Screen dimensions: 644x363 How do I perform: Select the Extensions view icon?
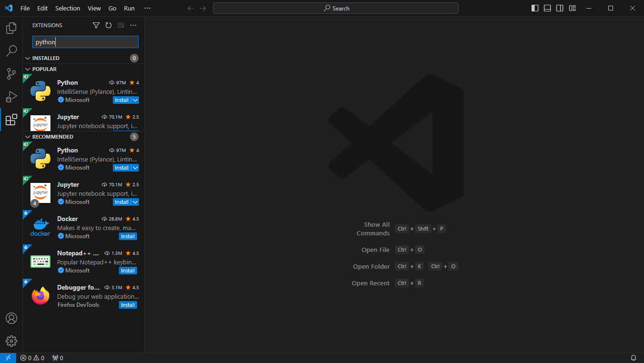point(11,120)
